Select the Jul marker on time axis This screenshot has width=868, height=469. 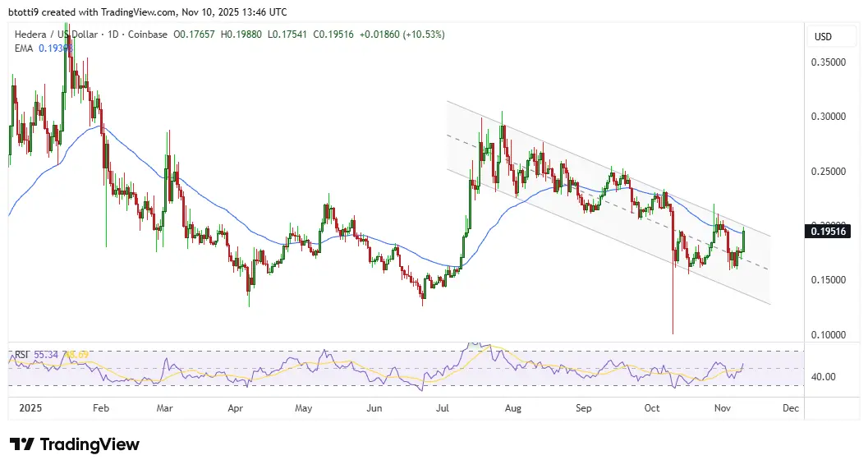(x=443, y=408)
